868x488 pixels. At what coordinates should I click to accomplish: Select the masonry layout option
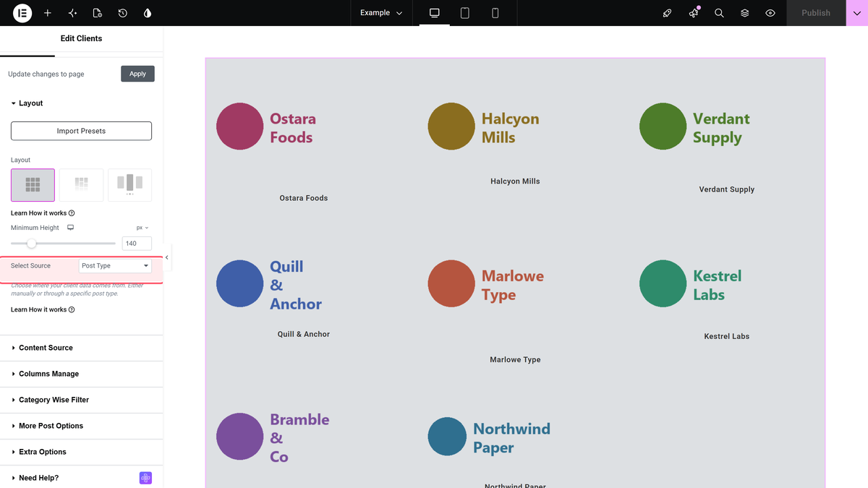point(81,185)
